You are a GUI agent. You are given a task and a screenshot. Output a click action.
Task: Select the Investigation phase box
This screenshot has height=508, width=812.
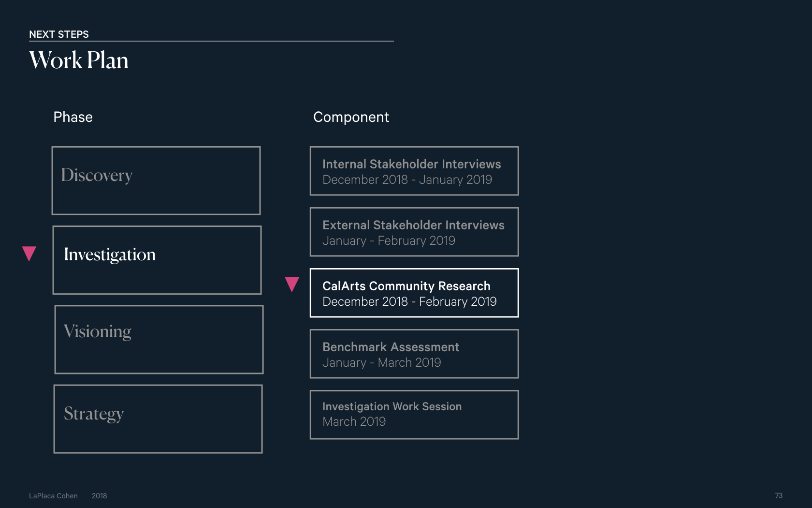pyautogui.click(x=157, y=260)
